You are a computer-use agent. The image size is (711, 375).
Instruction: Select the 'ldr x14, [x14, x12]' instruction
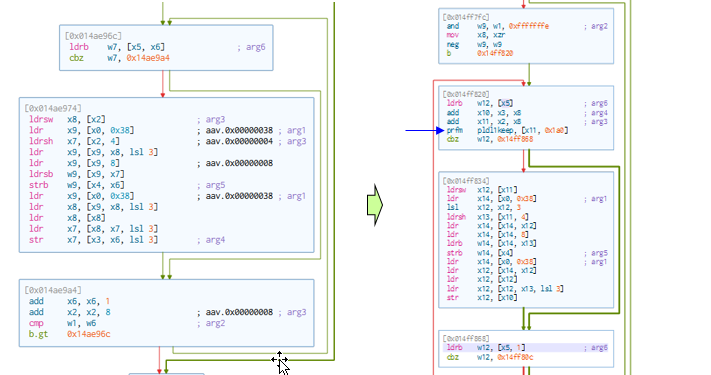click(x=492, y=225)
